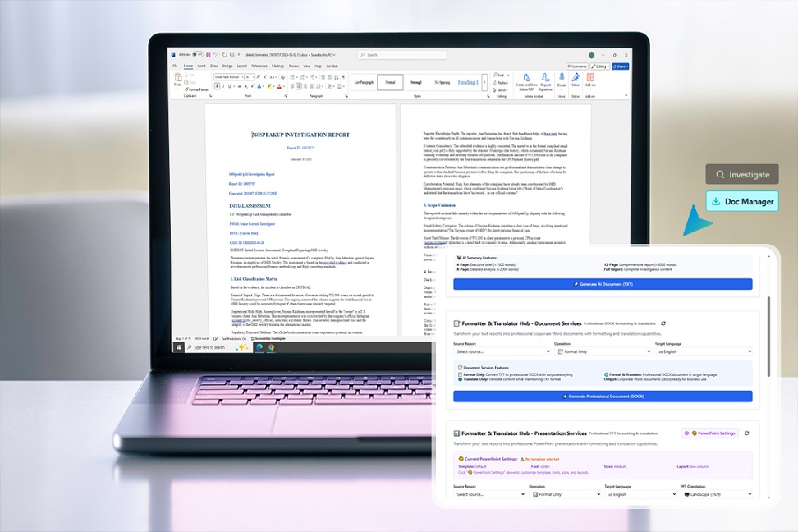Viewport: 798px width, 532px height.
Task: Click the Paste clipboard icon
Action: pos(177,79)
